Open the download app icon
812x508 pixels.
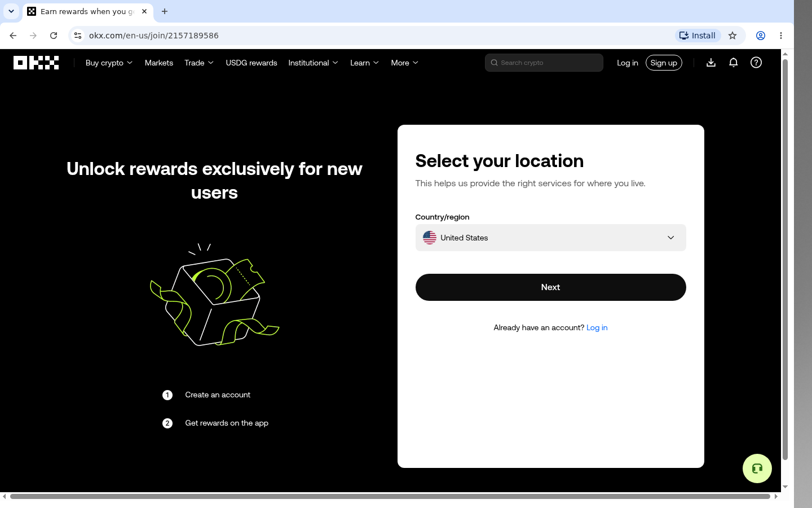[x=711, y=63]
